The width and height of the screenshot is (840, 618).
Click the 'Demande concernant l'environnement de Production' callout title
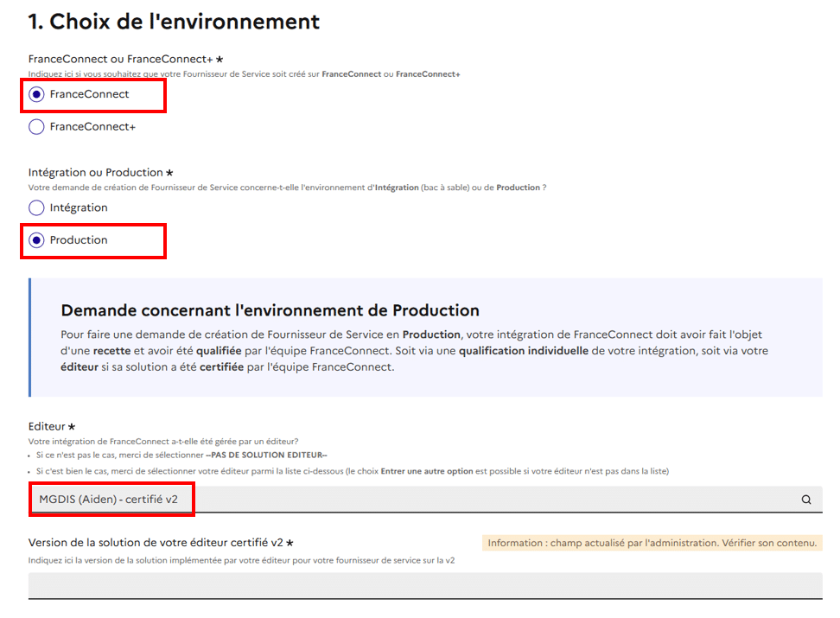point(270,310)
